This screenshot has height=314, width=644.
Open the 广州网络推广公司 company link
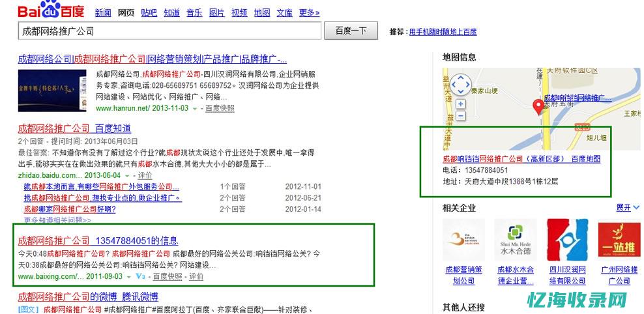coord(619,276)
